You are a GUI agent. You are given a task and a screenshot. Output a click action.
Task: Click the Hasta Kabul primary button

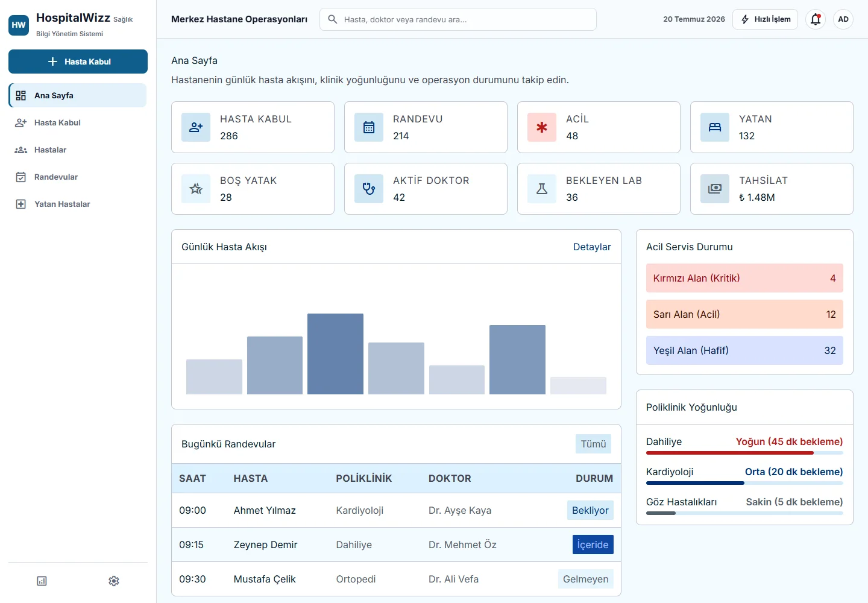(x=78, y=62)
